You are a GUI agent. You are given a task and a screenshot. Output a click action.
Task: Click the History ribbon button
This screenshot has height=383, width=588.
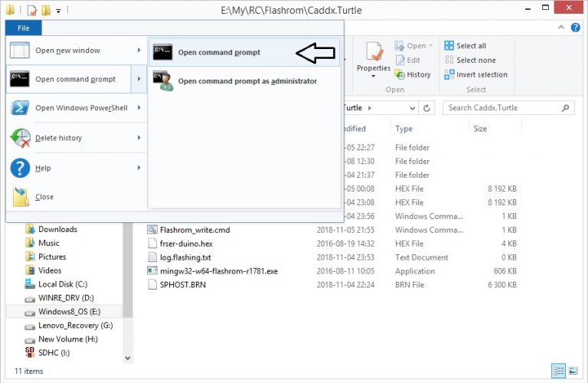[413, 74]
